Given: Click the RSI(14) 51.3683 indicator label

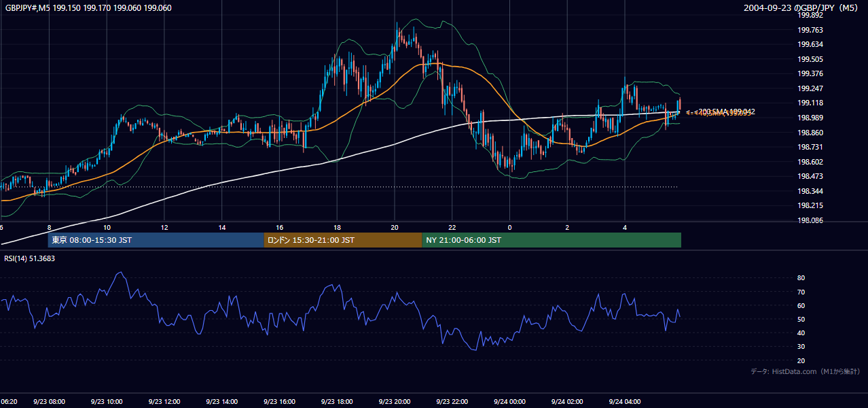Looking at the screenshot, I should tap(30, 258).
